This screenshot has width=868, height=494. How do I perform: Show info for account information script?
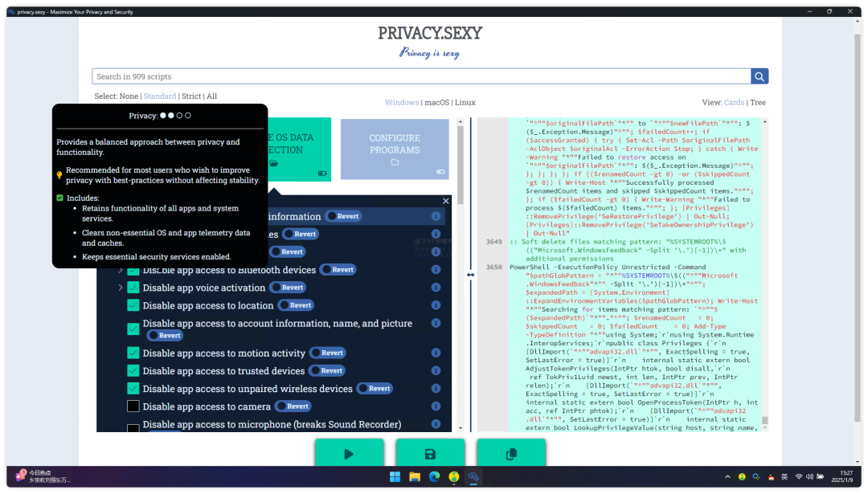(x=436, y=323)
